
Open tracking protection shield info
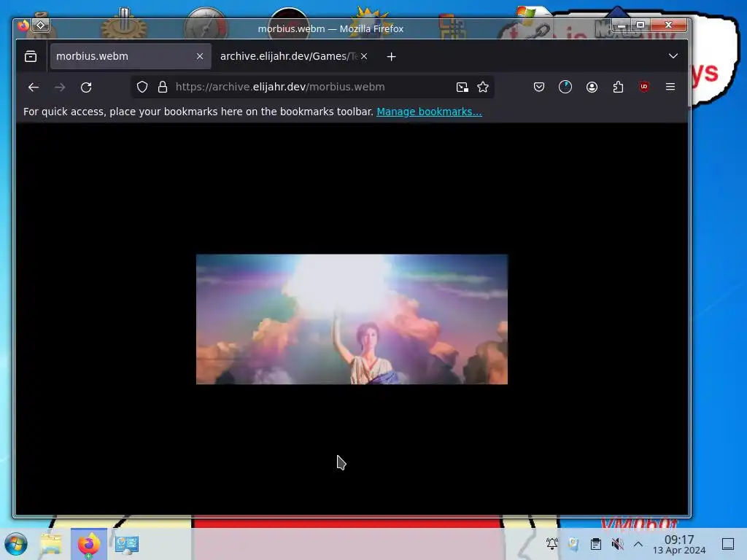tap(142, 87)
